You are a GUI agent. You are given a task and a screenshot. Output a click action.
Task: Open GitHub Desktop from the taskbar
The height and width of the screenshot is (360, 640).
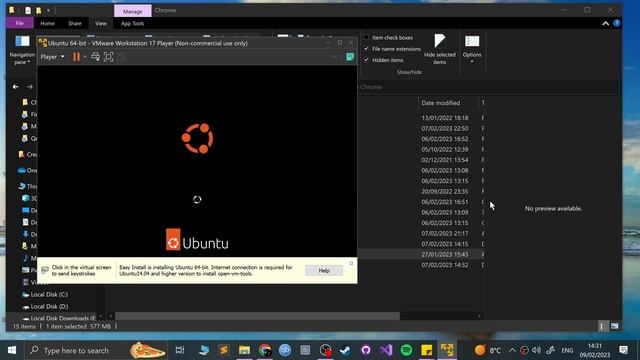[365, 350]
